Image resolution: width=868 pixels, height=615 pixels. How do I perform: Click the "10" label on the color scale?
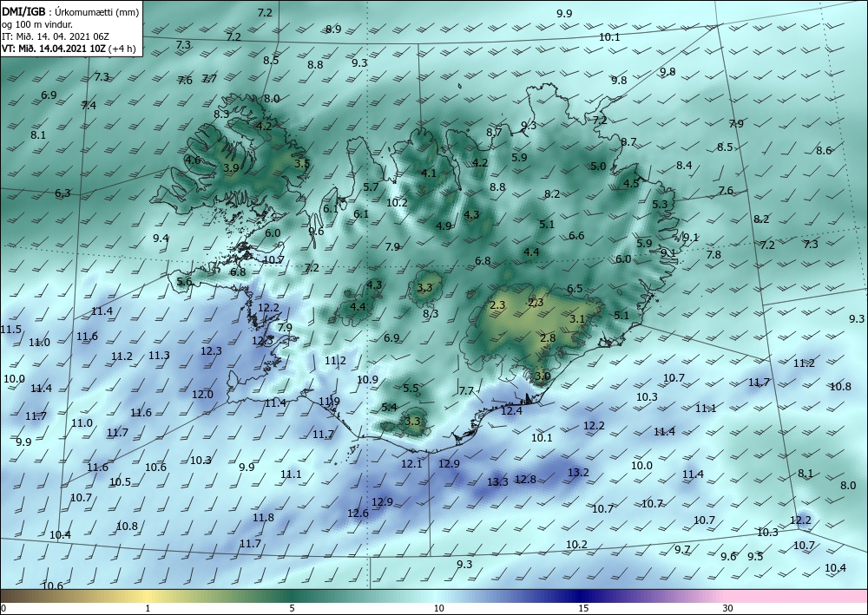[438, 608]
